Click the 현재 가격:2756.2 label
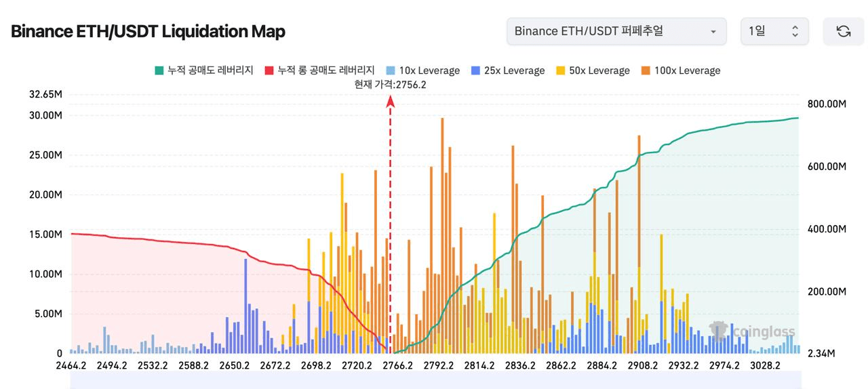The width and height of the screenshot is (868, 389). 390,85
